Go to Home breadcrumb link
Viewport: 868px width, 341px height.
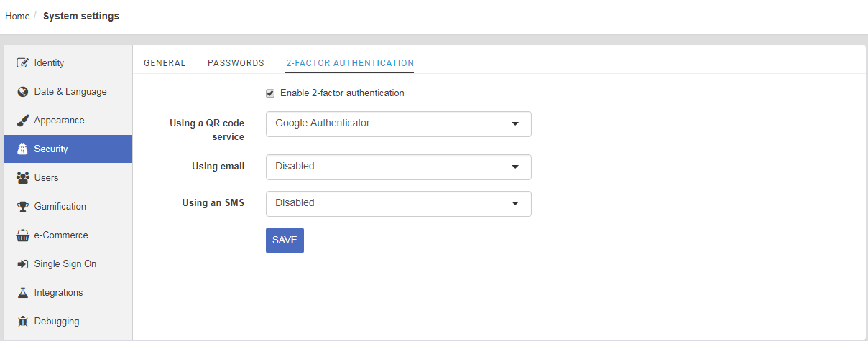tap(17, 16)
